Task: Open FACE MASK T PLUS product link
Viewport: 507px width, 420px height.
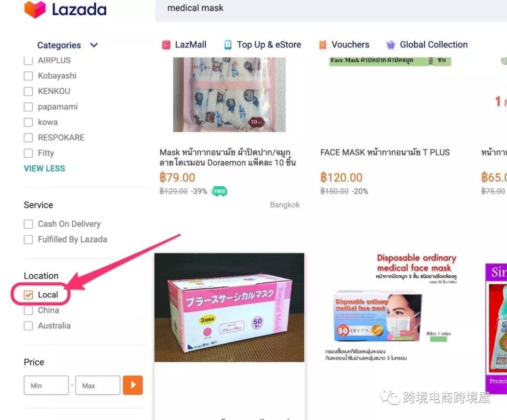Action: point(385,152)
